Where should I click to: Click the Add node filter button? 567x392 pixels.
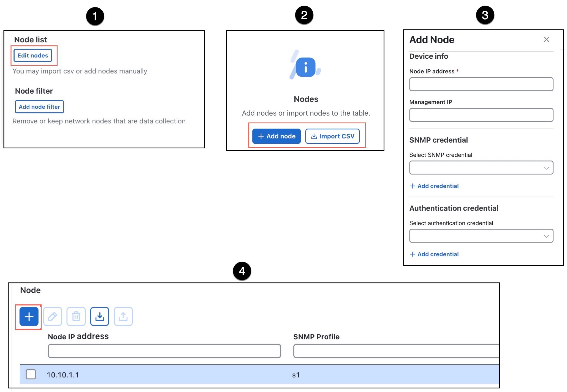pos(39,107)
